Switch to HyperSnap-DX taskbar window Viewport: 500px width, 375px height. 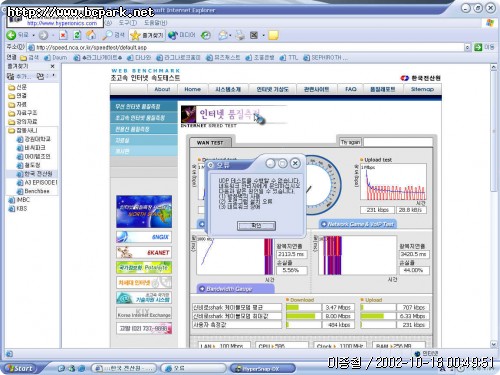pos(262,368)
